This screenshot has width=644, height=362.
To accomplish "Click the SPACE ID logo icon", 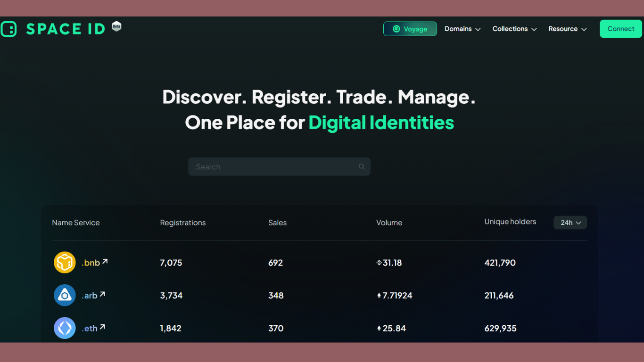I will point(8,29).
